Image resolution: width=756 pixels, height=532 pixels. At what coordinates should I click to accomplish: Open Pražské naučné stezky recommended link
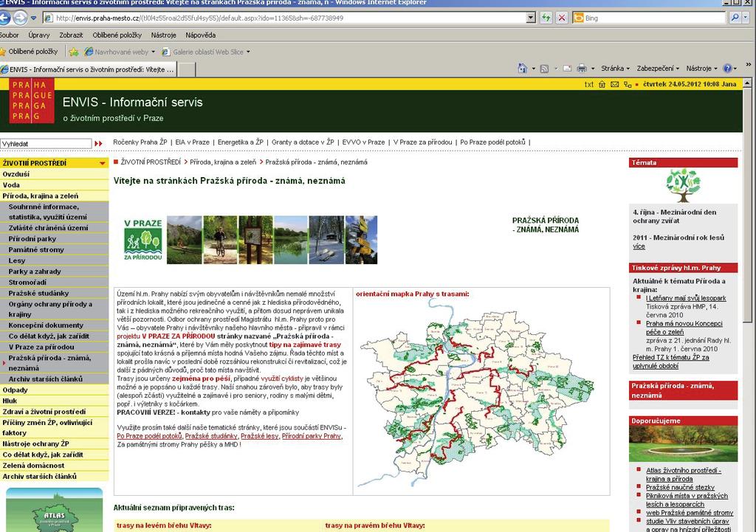(680, 488)
